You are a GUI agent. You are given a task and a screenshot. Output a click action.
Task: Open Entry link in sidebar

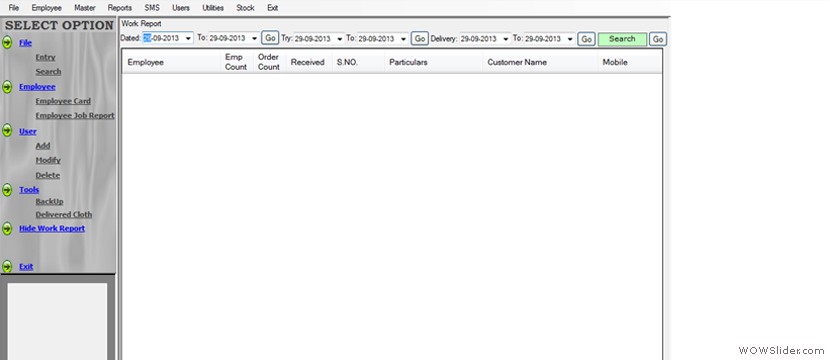point(46,57)
